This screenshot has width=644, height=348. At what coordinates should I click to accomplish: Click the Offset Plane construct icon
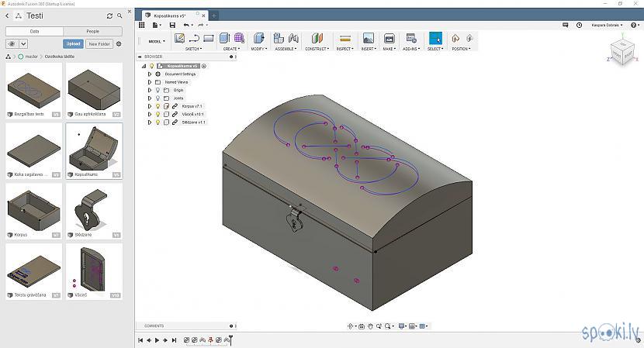(317, 38)
